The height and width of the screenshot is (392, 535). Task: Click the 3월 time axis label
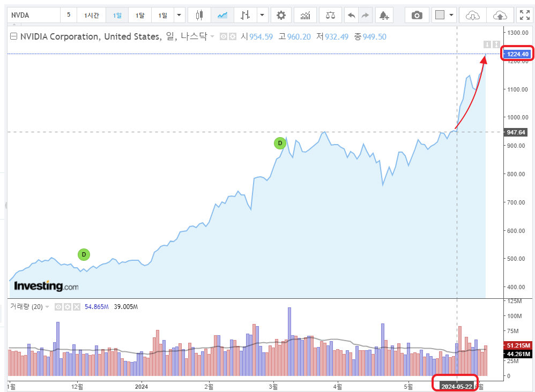(x=273, y=387)
